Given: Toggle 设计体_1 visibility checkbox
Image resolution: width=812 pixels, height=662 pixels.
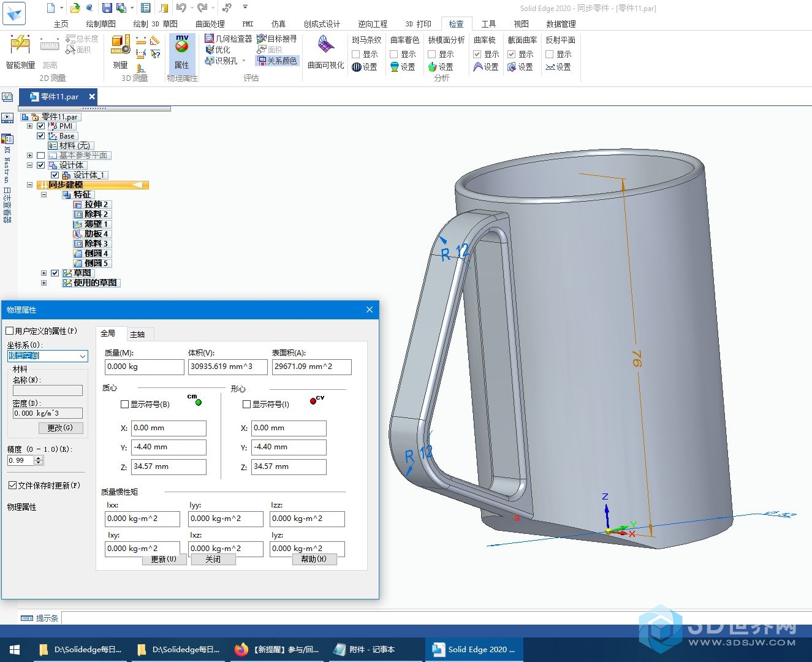Looking at the screenshot, I should (55, 175).
